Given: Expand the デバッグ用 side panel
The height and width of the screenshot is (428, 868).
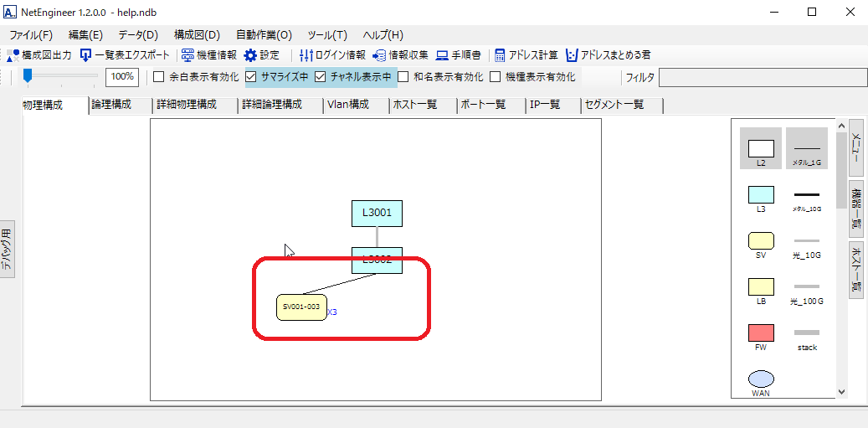Looking at the screenshot, I should point(7,250).
